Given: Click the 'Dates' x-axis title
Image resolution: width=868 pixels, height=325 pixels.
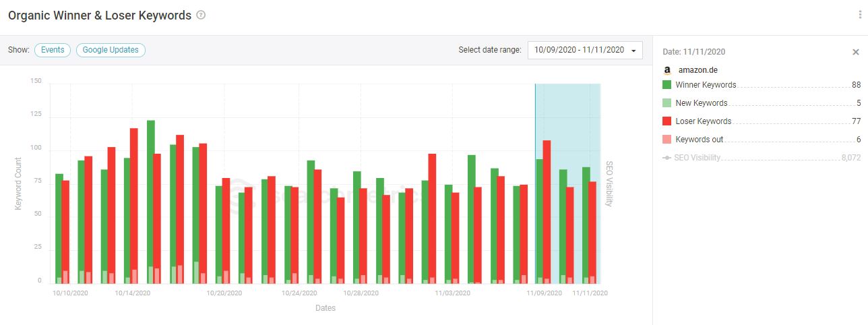Looking at the screenshot, I should point(325,308).
